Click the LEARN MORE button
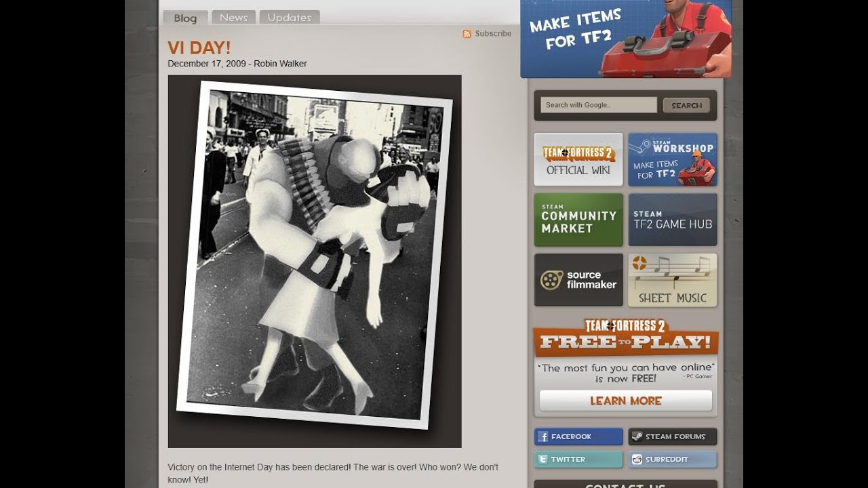Image resolution: width=868 pixels, height=488 pixels. pyautogui.click(x=626, y=401)
